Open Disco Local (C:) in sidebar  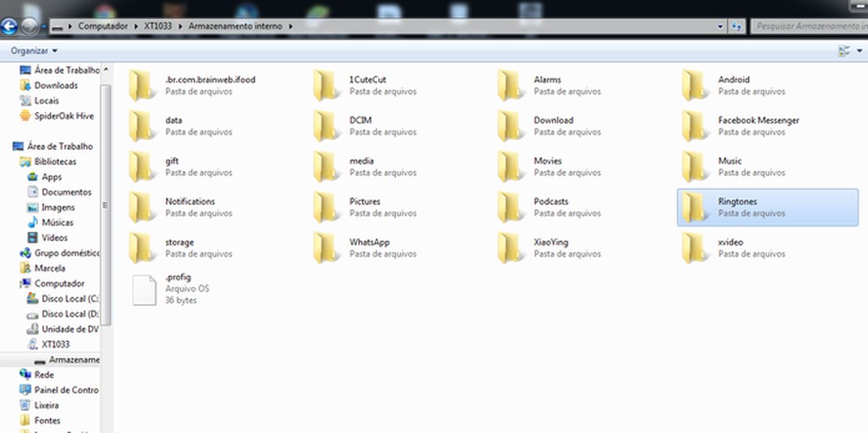click(64, 298)
